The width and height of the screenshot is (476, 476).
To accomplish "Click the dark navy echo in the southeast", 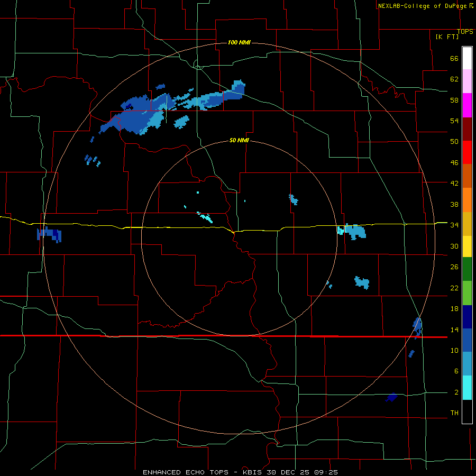I will [391, 397].
